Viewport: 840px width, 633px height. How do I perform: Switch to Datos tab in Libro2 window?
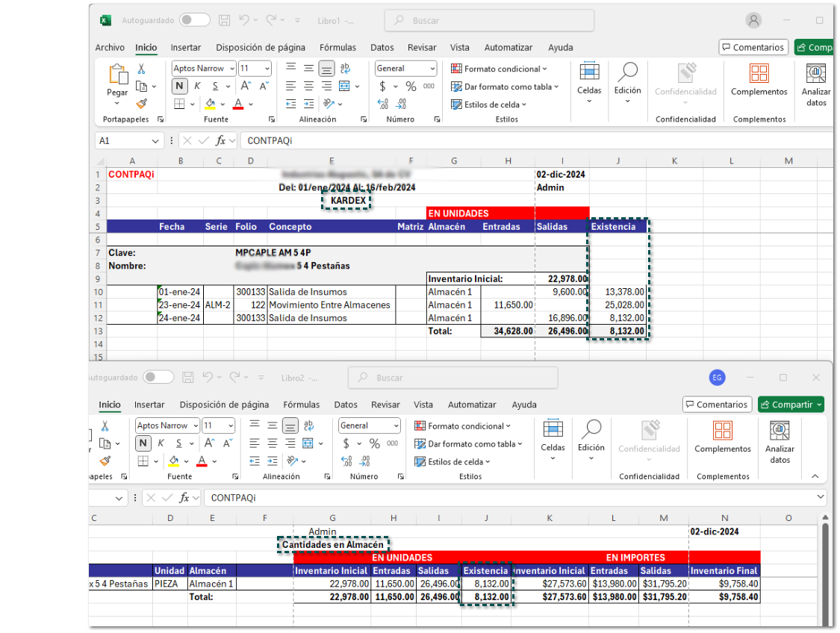tap(346, 405)
